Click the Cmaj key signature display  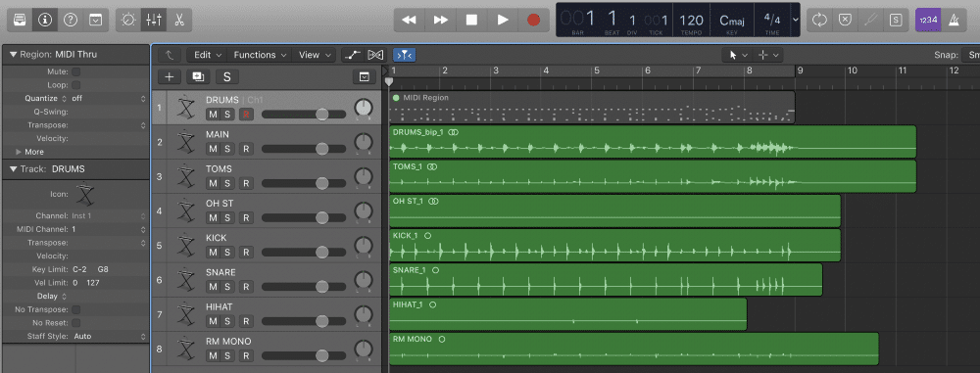[x=732, y=21]
